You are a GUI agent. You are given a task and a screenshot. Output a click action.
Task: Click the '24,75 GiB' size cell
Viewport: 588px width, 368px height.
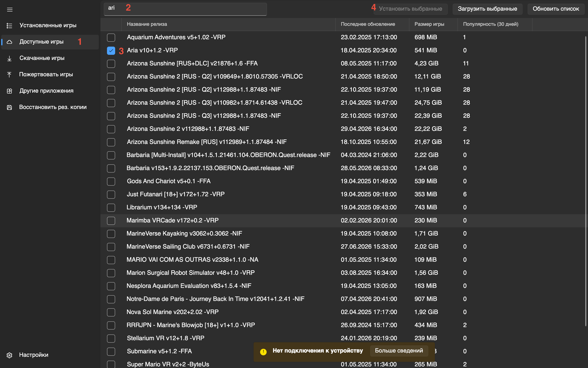tap(428, 102)
